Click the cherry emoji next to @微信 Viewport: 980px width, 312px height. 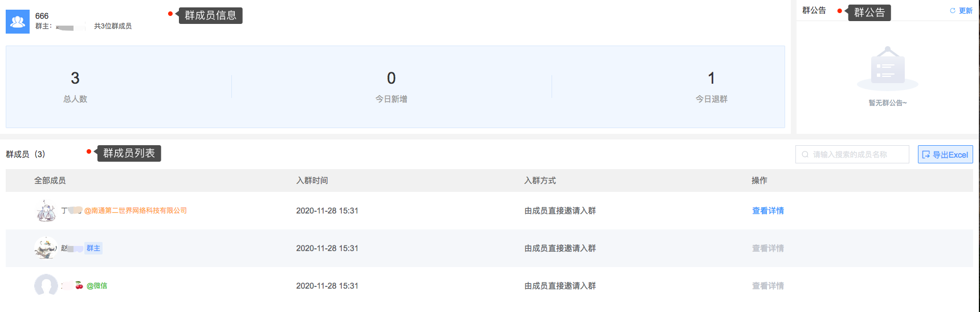coord(79,285)
